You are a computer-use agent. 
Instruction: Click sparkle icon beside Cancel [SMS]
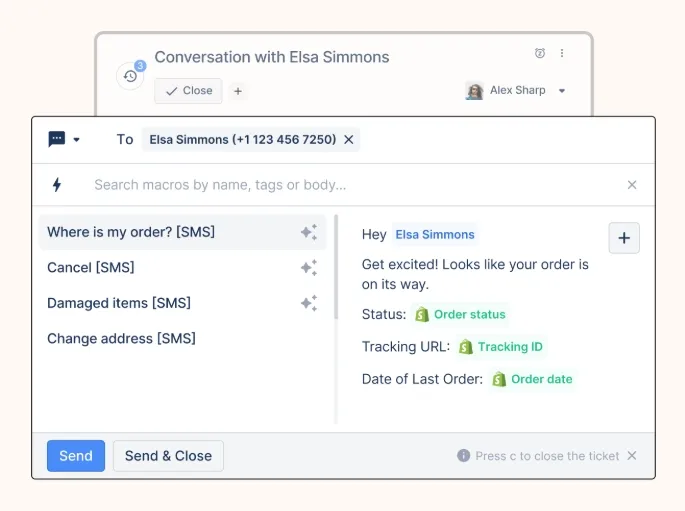coord(309,268)
